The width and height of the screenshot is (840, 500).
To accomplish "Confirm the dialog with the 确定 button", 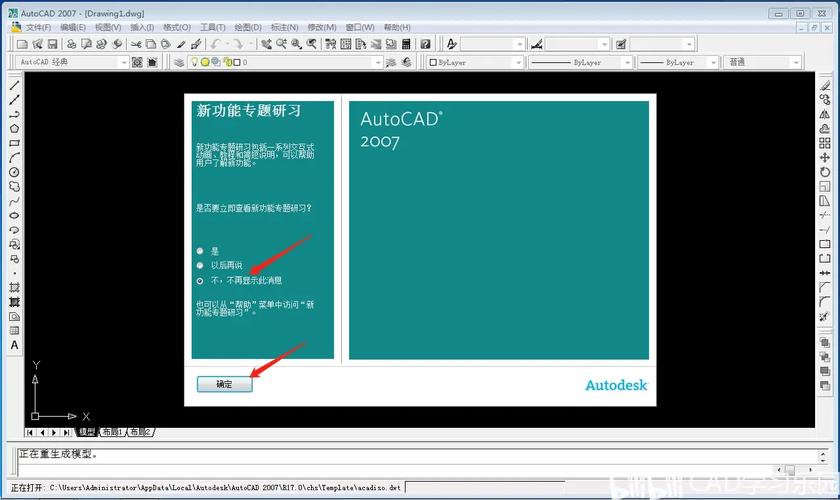I will pyautogui.click(x=224, y=384).
